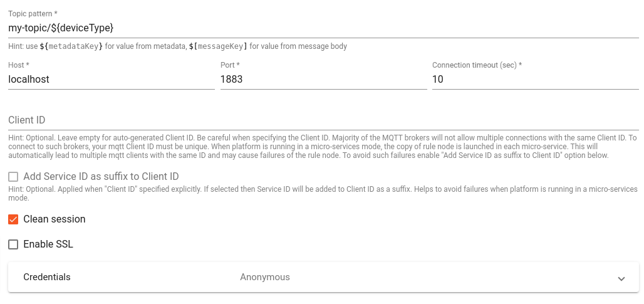Click the Port field showing 1883
Screen dimensions: 644x304
click(x=323, y=80)
